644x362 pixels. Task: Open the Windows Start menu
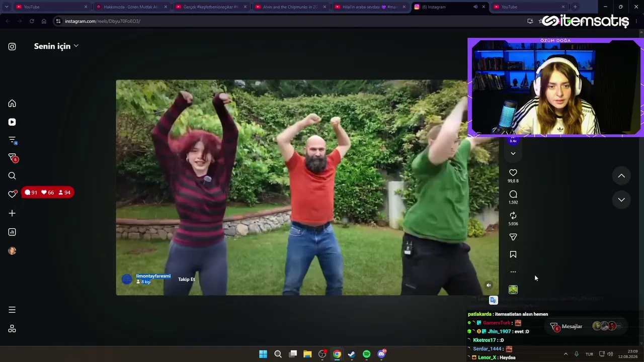coord(263,354)
